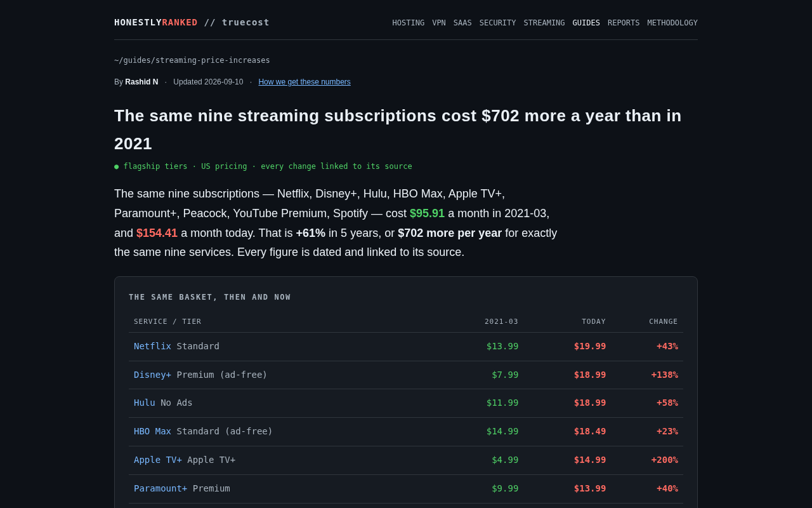Click Hulu change +58%

(667, 403)
